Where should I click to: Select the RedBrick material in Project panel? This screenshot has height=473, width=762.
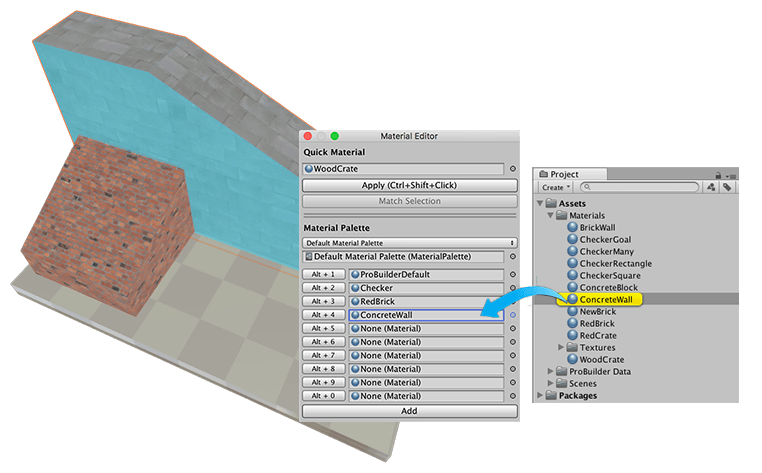tap(591, 323)
